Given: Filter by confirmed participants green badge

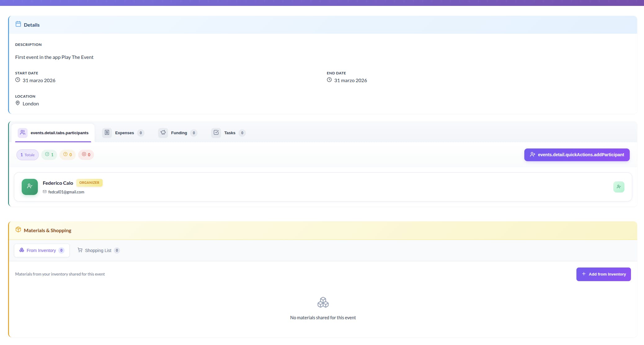Looking at the screenshot, I should [x=49, y=155].
